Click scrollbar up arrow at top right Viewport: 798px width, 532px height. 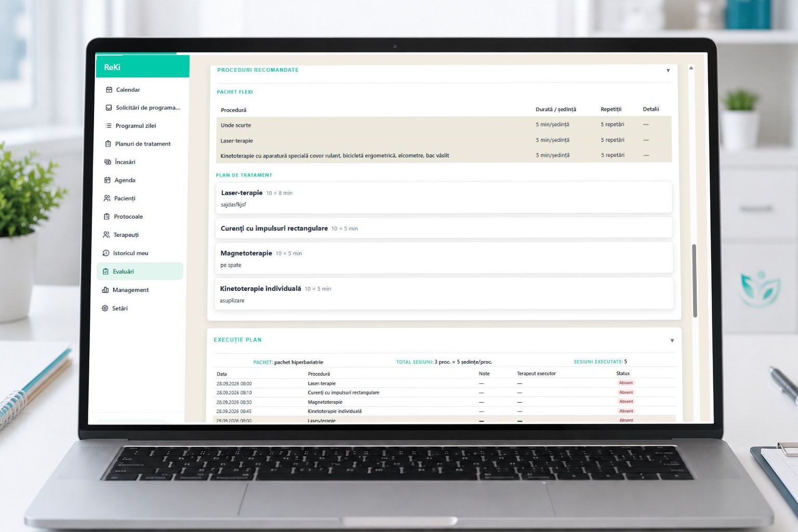tap(691, 68)
